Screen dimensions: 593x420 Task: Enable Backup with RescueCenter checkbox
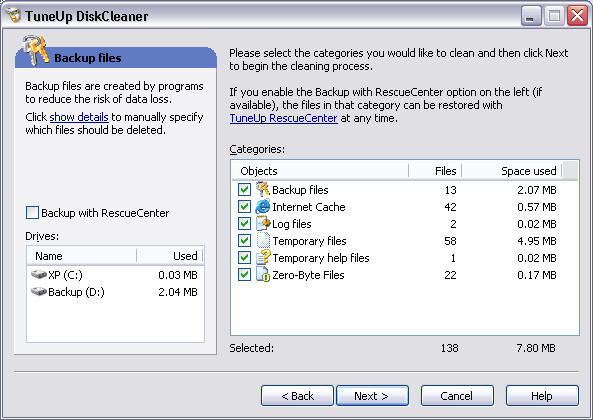point(32,213)
